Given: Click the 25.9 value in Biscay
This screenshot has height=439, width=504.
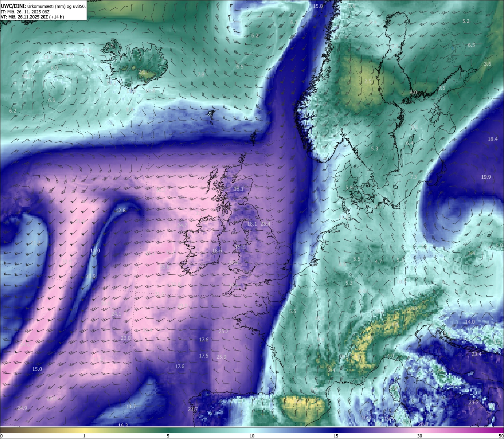Looking at the screenshot, I should point(221,357).
